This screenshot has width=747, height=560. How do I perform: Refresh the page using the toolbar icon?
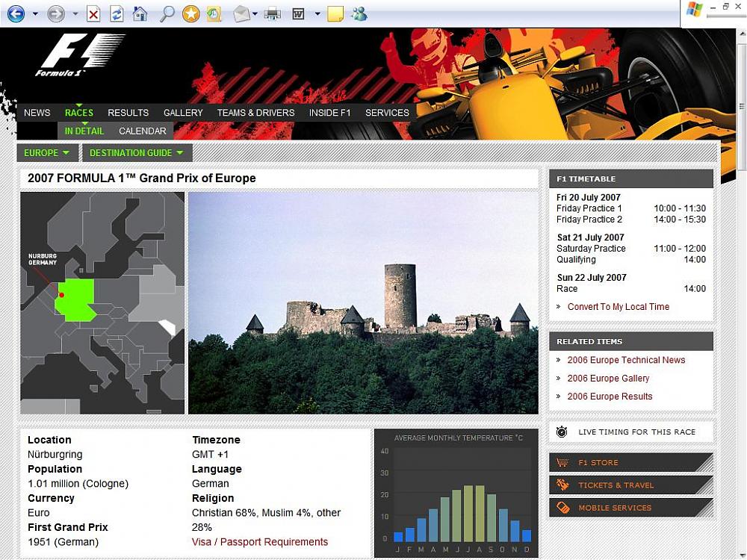(x=117, y=13)
